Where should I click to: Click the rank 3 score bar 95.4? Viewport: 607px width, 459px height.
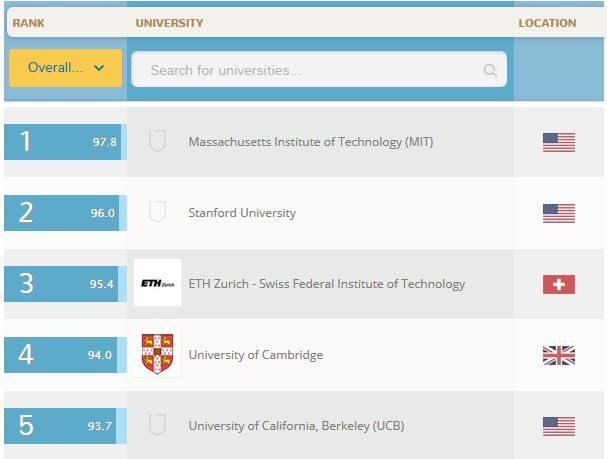65,284
